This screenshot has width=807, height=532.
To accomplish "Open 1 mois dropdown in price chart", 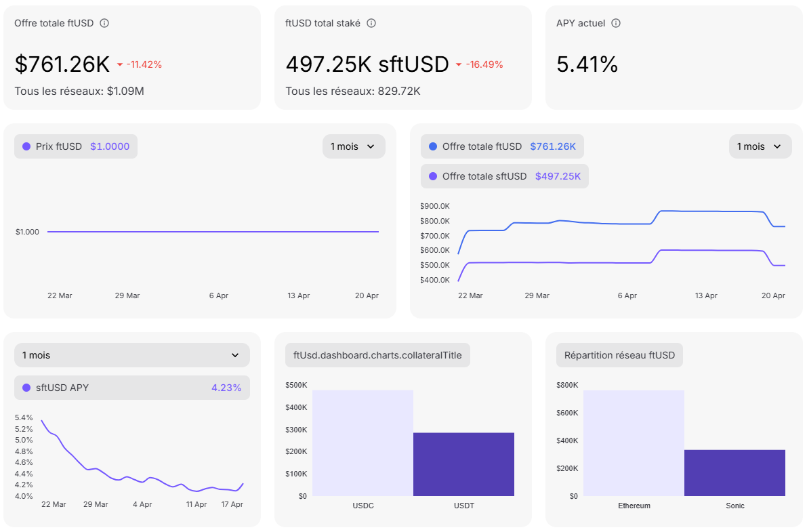I will coord(353,146).
